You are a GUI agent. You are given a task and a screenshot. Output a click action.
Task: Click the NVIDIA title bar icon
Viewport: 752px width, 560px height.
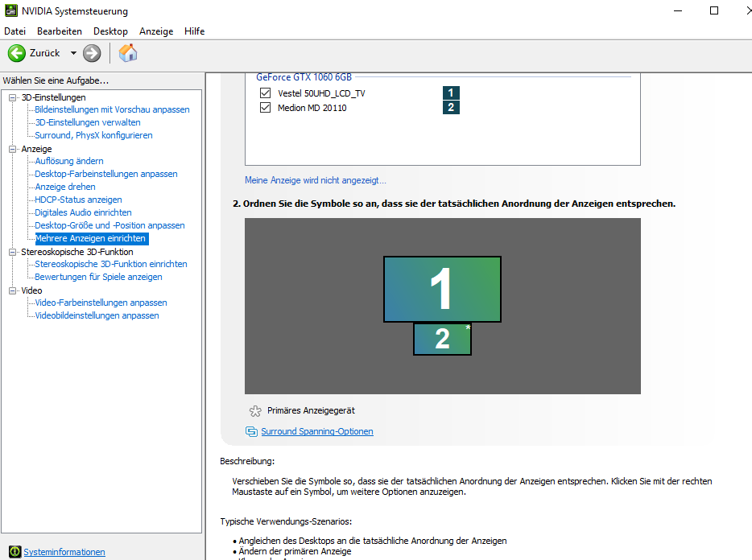pyautogui.click(x=11, y=10)
